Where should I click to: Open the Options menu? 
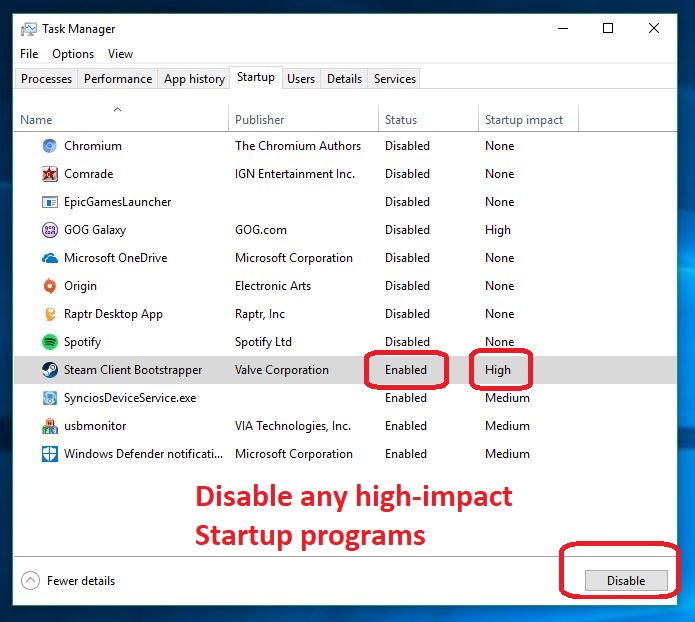[x=73, y=54]
